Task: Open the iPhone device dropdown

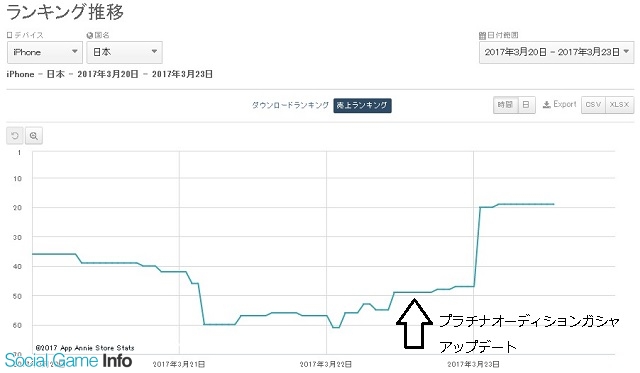Action: tap(45, 52)
